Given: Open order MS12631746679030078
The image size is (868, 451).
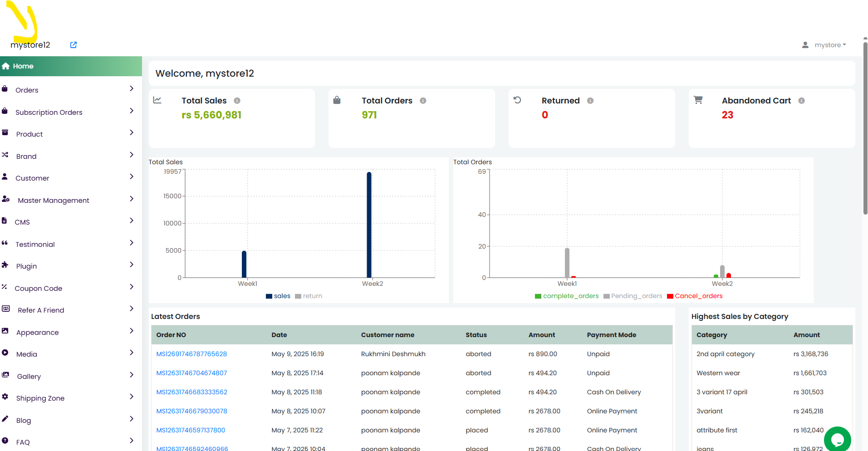Looking at the screenshot, I should tap(191, 411).
